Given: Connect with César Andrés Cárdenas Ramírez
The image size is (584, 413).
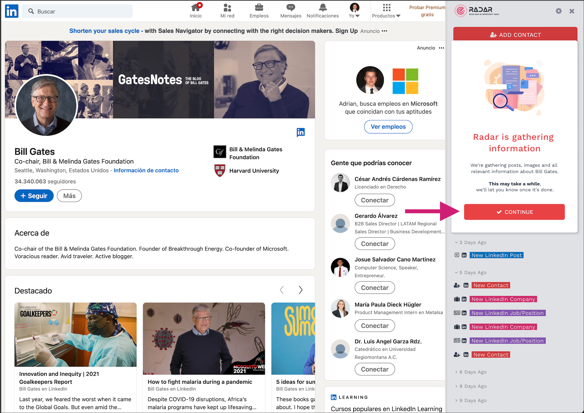Looking at the screenshot, I should (x=375, y=200).
